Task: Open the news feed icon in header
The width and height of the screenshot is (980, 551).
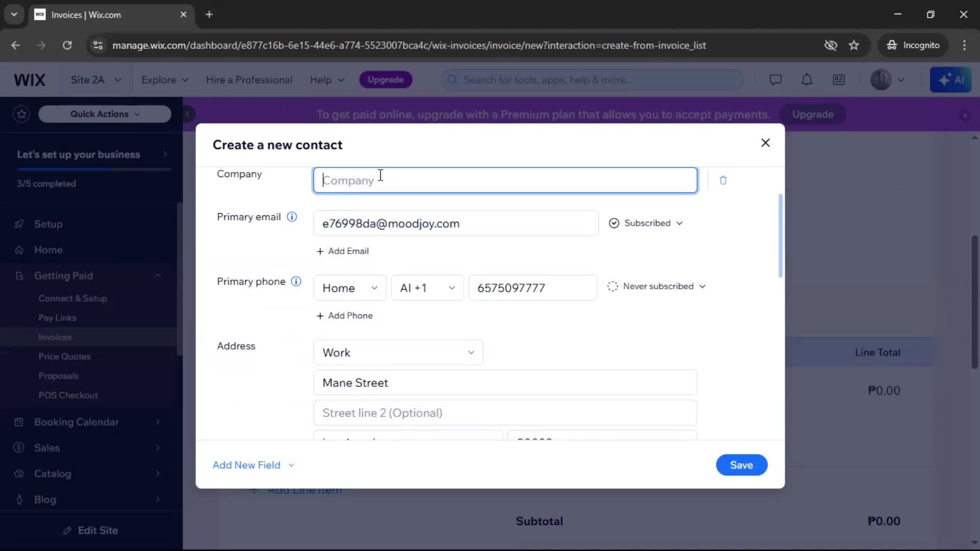Action: pyautogui.click(x=839, y=80)
